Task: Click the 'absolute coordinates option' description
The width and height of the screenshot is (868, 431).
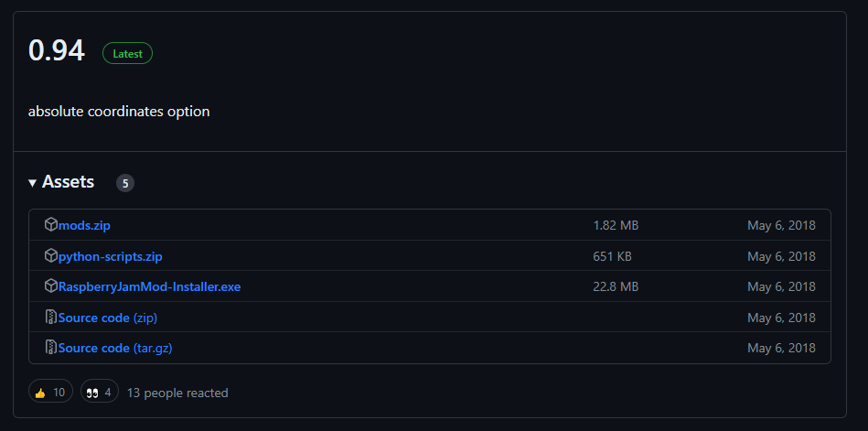Action: point(119,112)
